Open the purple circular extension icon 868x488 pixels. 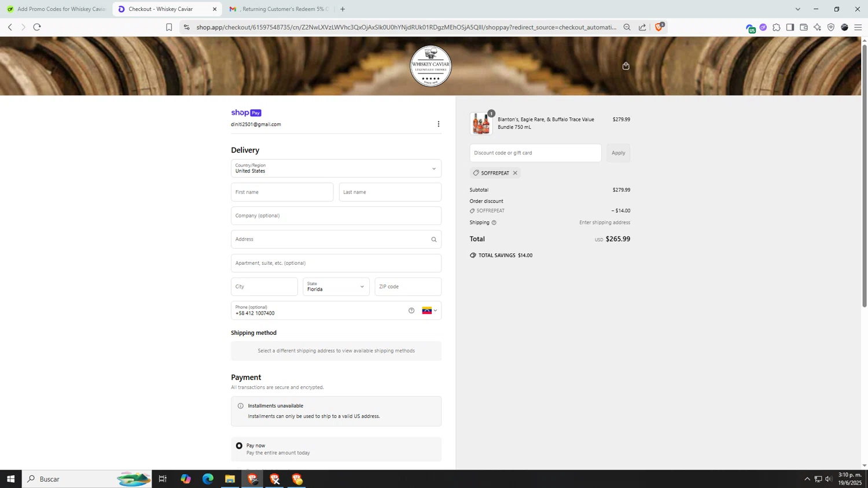pyautogui.click(x=763, y=27)
